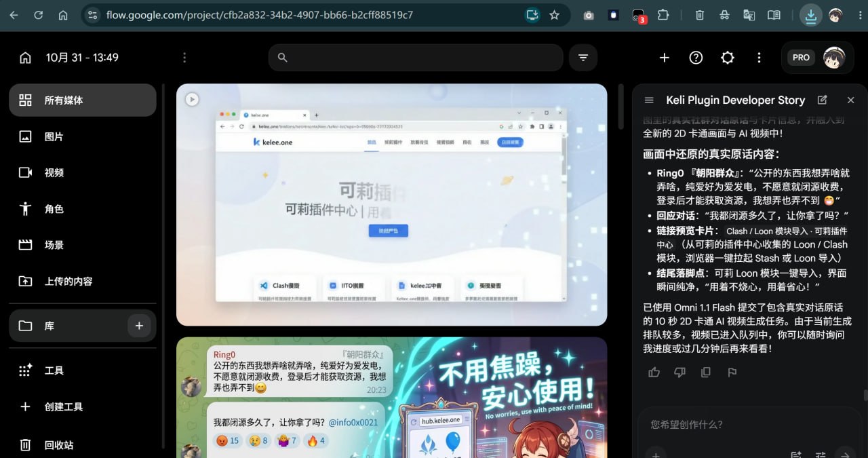868x458 pixels.
Task: Open the 场景 section
Action: pos(83,245)
